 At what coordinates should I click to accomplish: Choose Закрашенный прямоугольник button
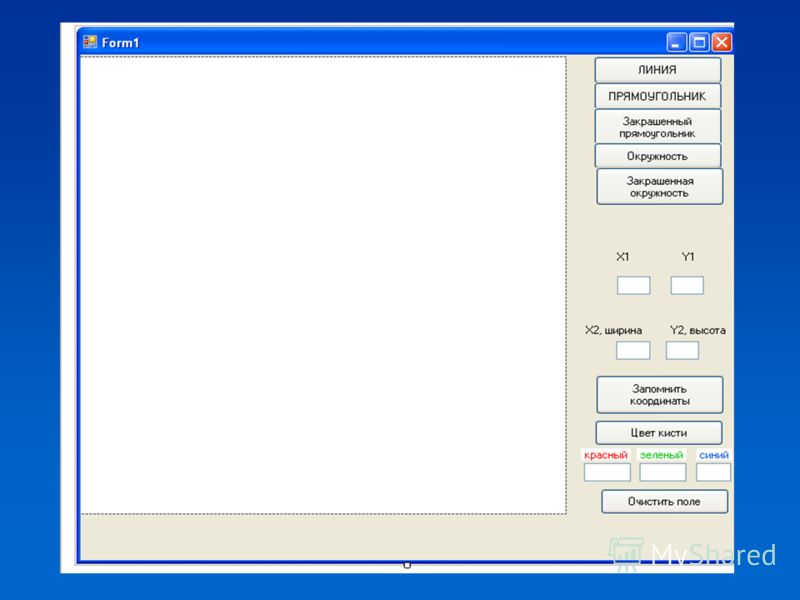(658, 127)
